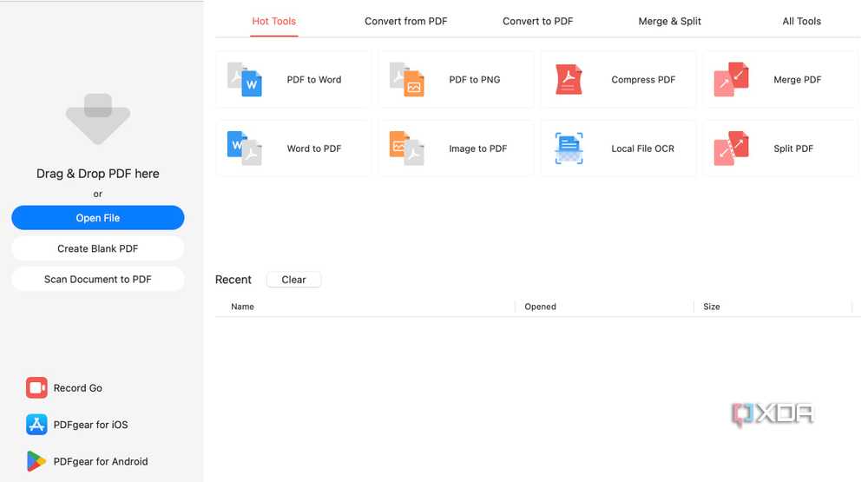Viewport: 868px width, 482px height.
Task: Click the App Store icon for PDFgear iOS
Action: coord(36,425)
